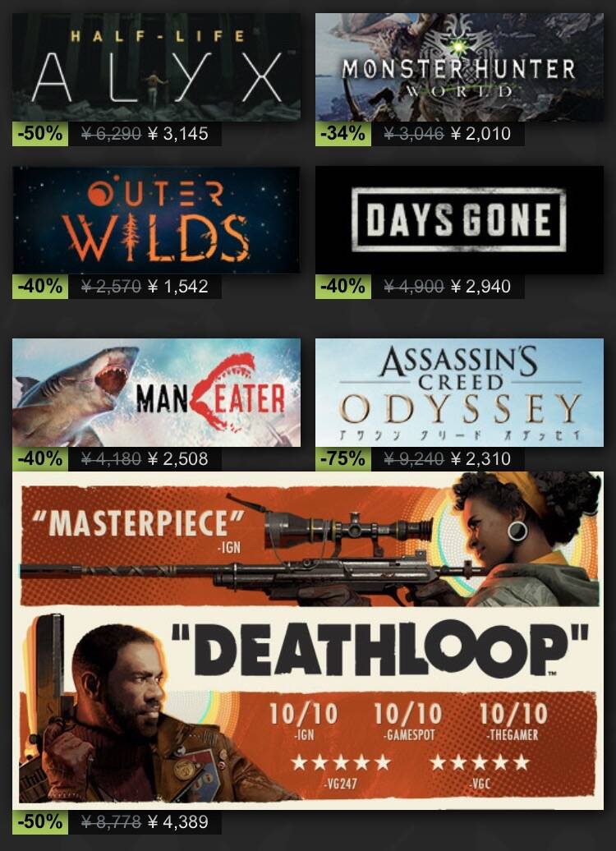Click the ¥ 2,010 sale price
The width and height of the screenshot is (616, 851).
480,134
